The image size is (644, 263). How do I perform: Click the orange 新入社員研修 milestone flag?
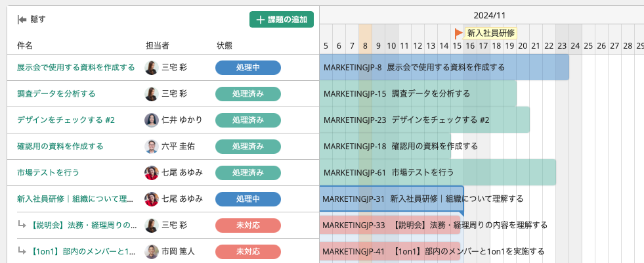coord(458,33)
